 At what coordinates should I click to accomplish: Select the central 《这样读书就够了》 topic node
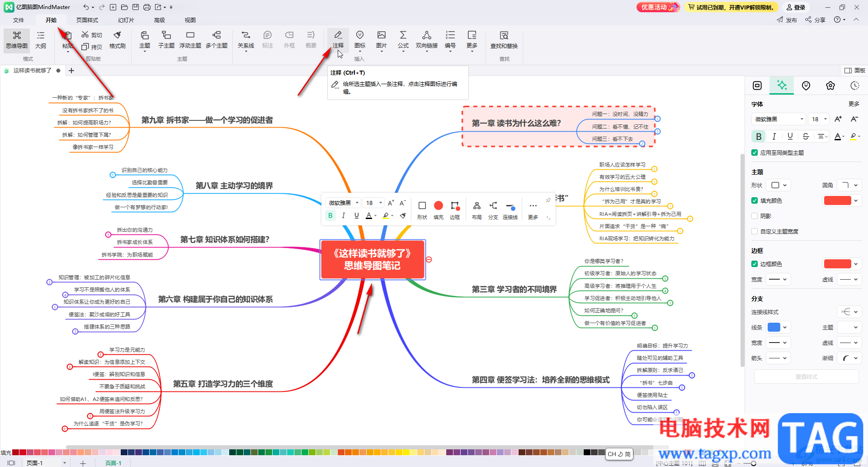373,260
